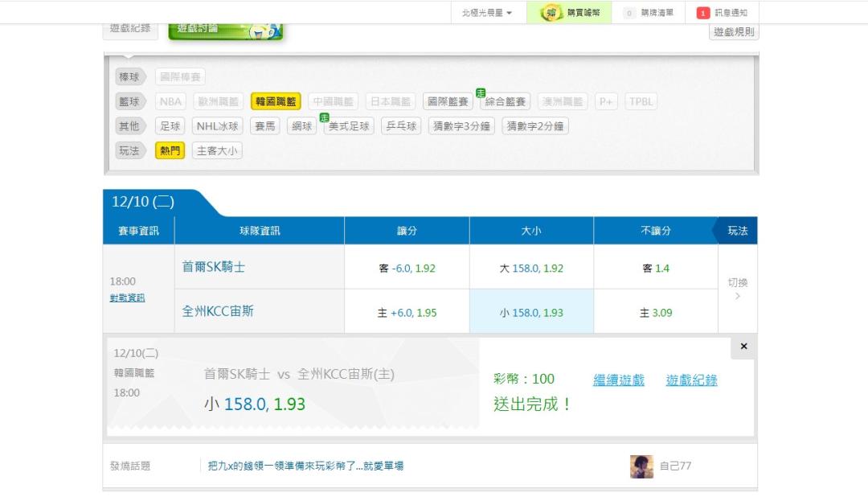Choose the 網球 tennis category
The width and height of the screenshot is (868, 501).
[x=301, y=126]
